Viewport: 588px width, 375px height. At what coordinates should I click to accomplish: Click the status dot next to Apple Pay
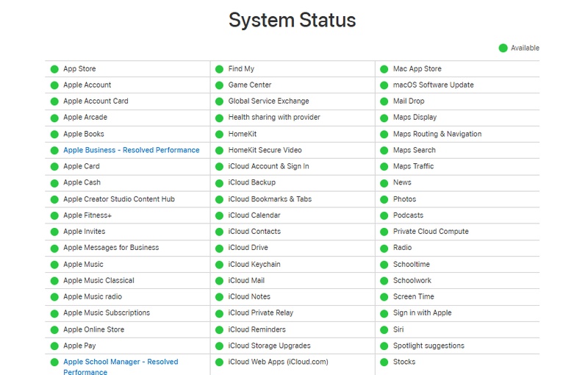click(x=54, y=346)
